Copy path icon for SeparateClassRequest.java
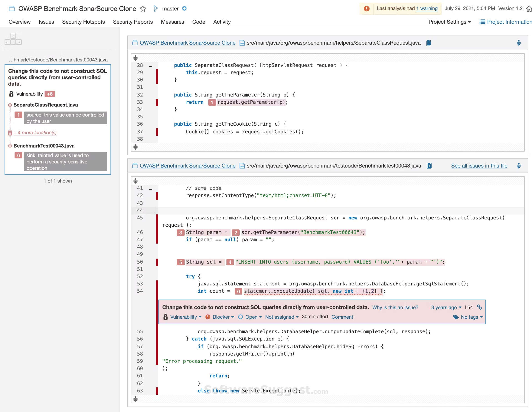Viewport: 532px width, 412px height. pos(429,43)
